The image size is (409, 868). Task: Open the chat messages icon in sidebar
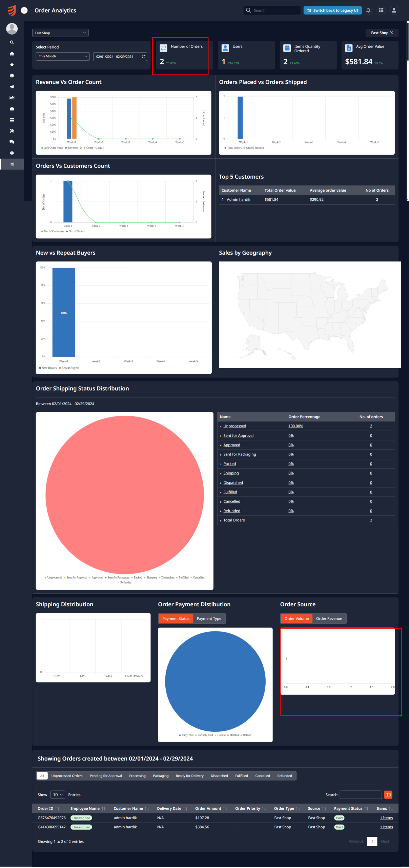12,142
